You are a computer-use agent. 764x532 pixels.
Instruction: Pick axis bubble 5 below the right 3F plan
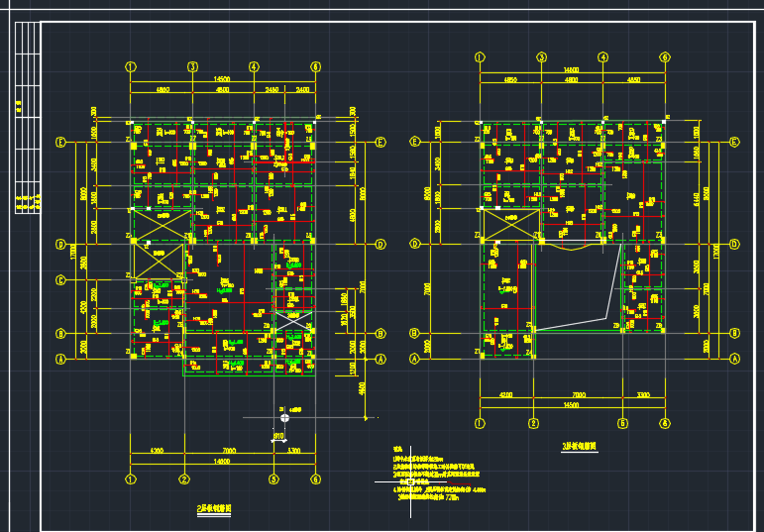(622, 423)
